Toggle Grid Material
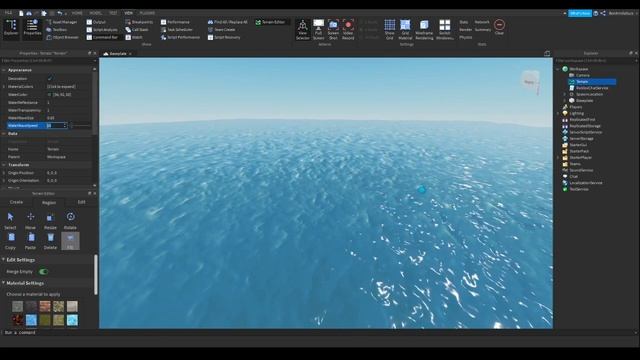Viewport: 640px width, 360px height. (405, 29)
